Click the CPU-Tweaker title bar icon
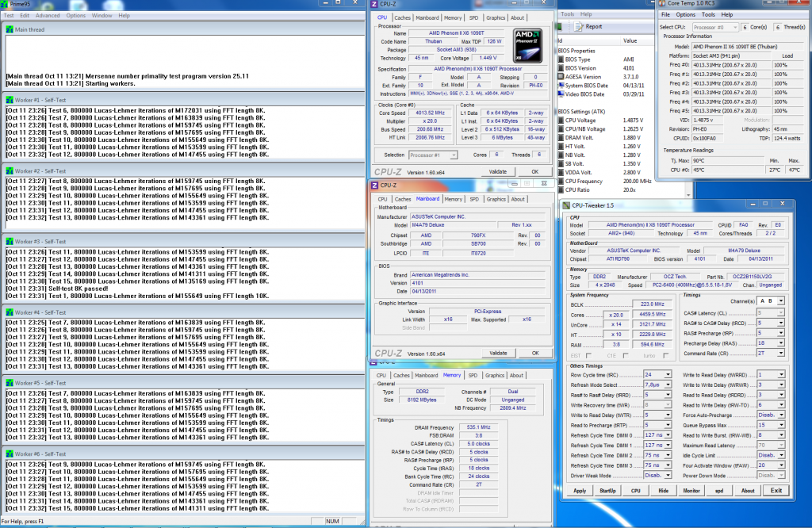 pyautogui.click(x=566, y=204)
